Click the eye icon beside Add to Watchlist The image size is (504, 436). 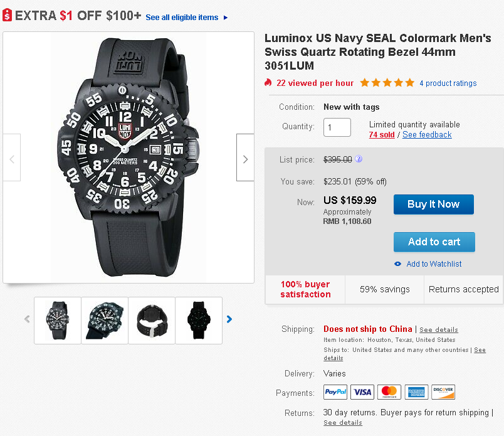(397, 264)
